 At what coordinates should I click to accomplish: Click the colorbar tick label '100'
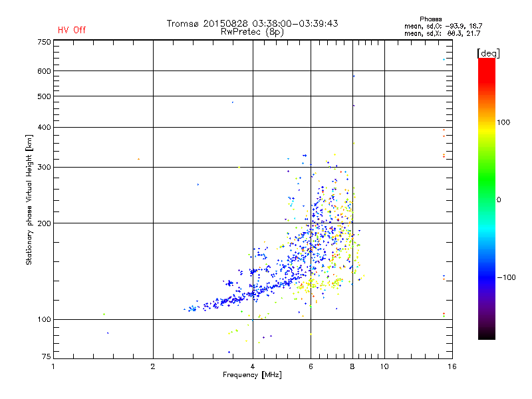click(503, 122)
